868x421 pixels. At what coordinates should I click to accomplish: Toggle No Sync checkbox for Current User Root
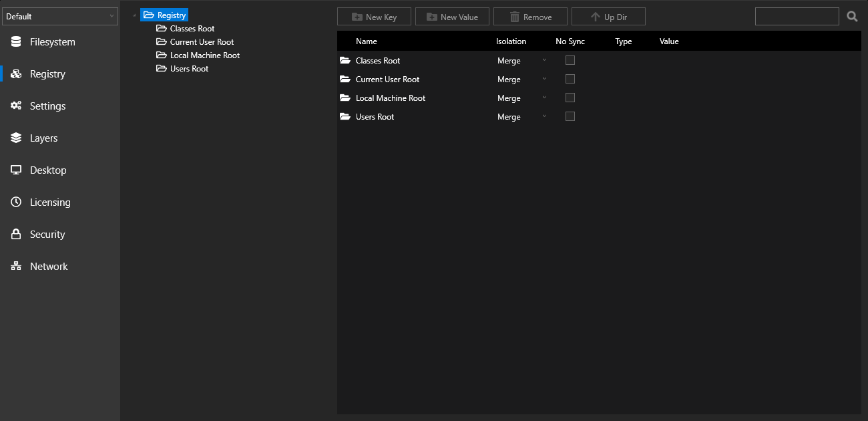coord(570,79)
